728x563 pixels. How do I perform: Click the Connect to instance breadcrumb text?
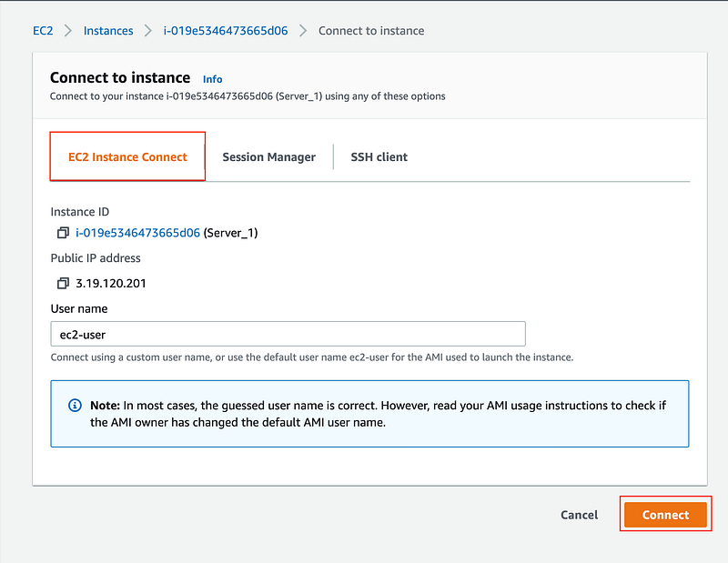pos(371,31)
